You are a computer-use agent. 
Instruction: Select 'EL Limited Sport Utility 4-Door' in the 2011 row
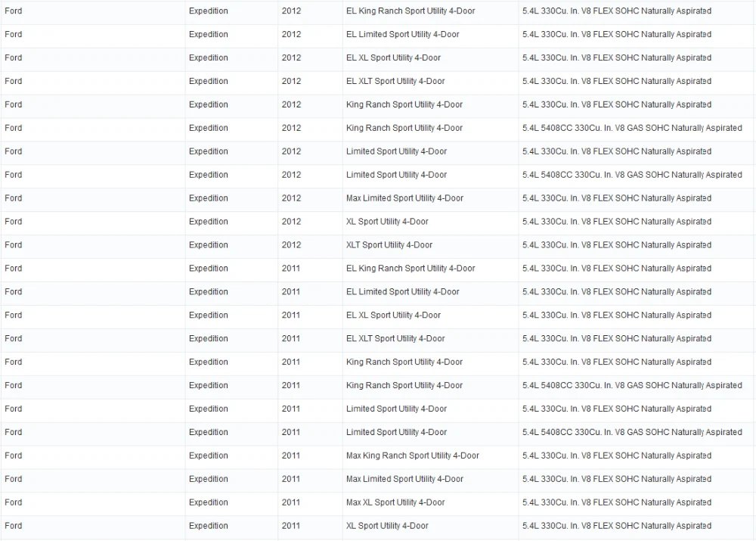tap(403, 292)
